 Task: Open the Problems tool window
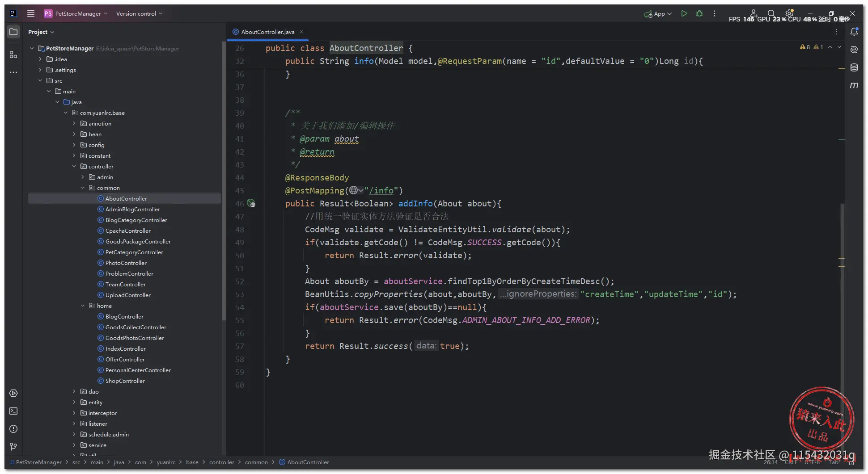click(13, 429)
